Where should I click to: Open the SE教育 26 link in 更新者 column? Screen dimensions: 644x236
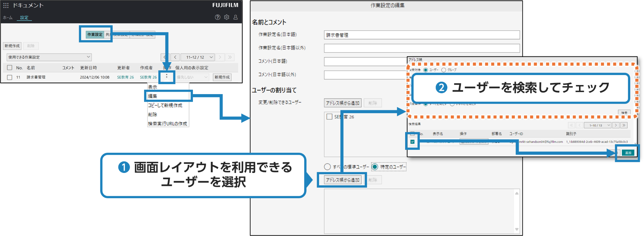point(125,77)
